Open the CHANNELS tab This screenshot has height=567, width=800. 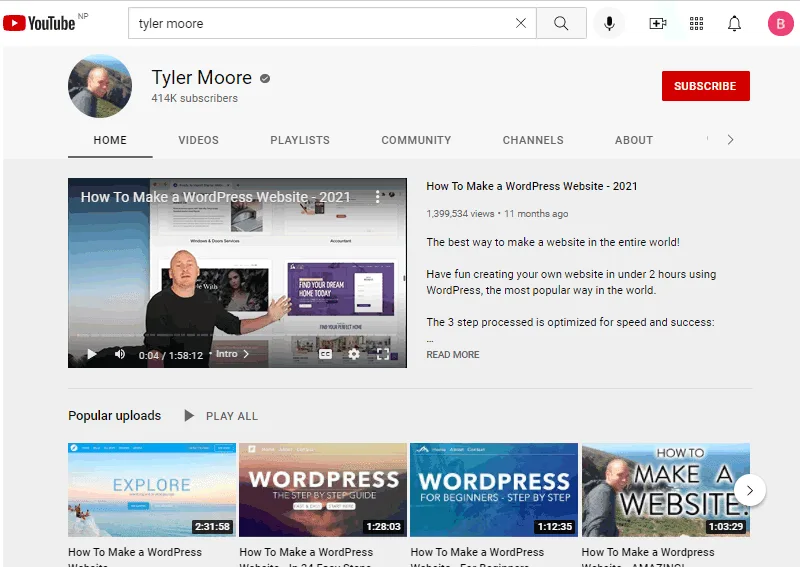[533, 140]
